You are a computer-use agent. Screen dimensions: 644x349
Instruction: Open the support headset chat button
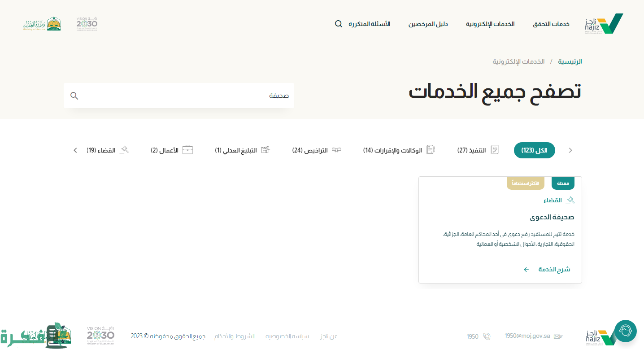tap(625, 331)
